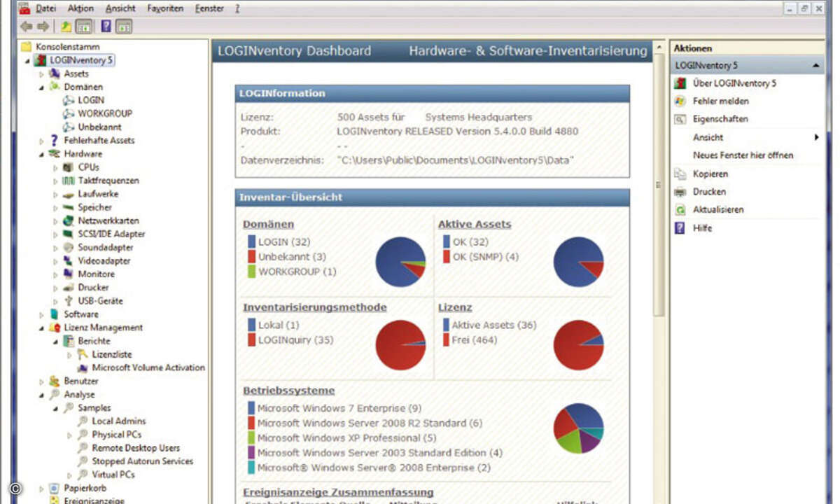Click the Inventarisierungsmethode heading link
840x504 pixels.
point(314,307)
